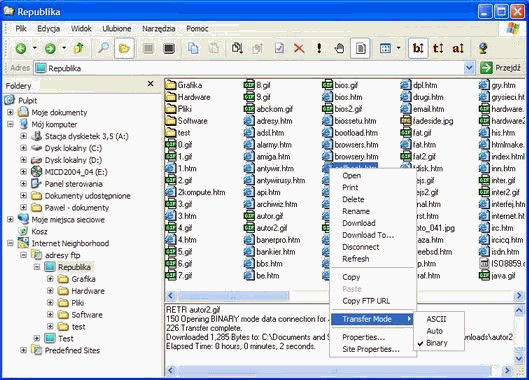Click the file list horizontal scrollbar thumb
The image size is (529, 380).
click(x=233, y=296)
